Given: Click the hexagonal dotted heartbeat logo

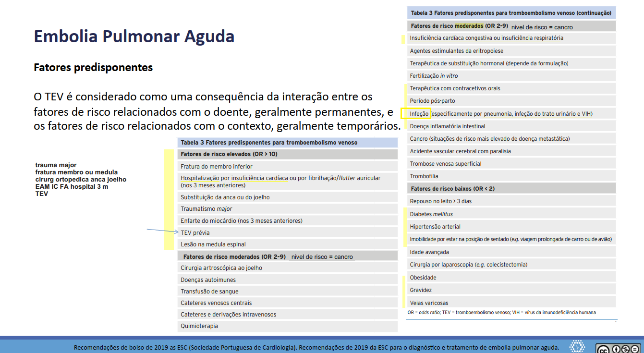Looking at the screenshot, I should tap(577, 347).
